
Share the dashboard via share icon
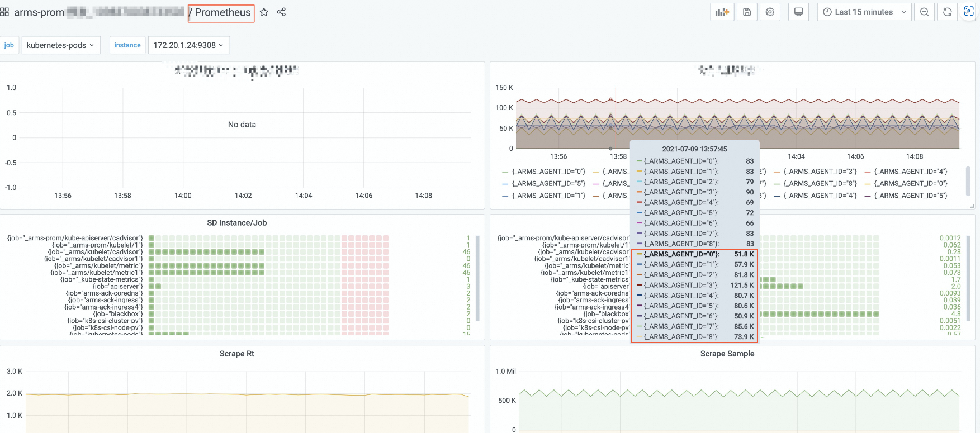click(x=281, y=12)
